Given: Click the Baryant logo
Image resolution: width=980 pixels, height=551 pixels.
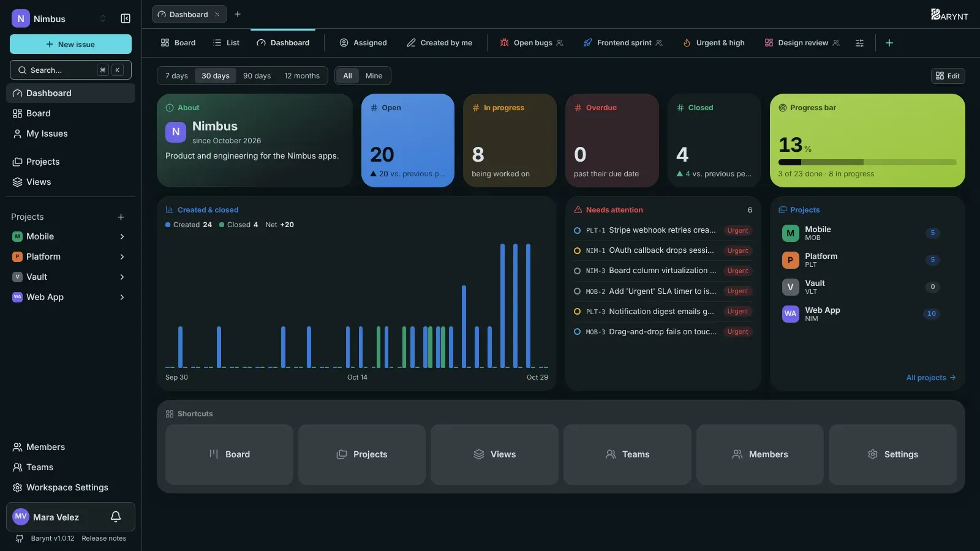Looking at the screenshot, I should click(x=949, y=15).
